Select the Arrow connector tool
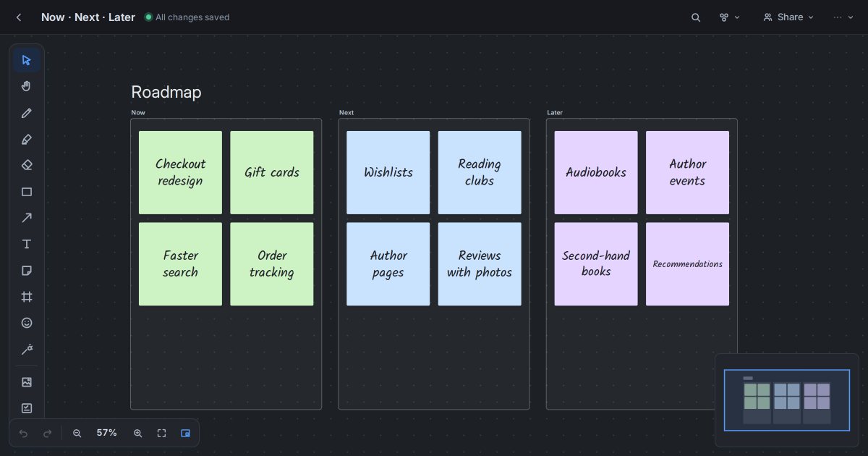Screen dimensions: 868x456 coord(27,218)
